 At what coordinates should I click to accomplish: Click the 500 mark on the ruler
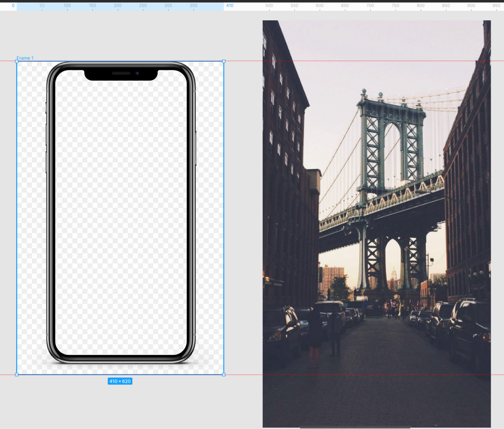pos(269,5)
